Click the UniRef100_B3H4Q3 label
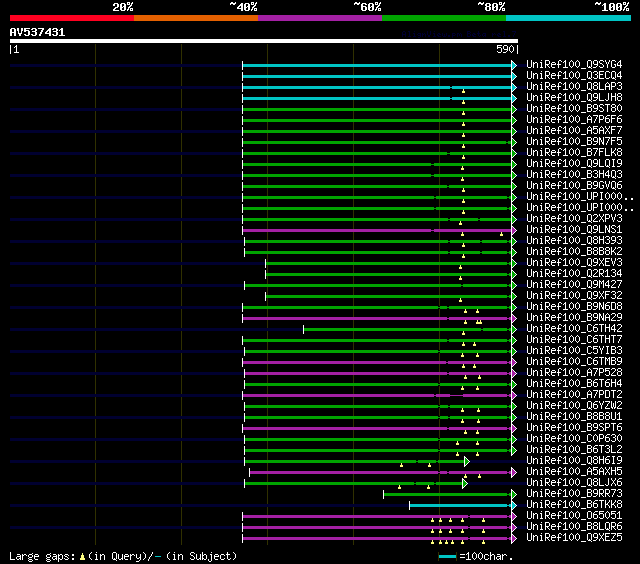This screenshot has width=640, height=564. point(574,175)
